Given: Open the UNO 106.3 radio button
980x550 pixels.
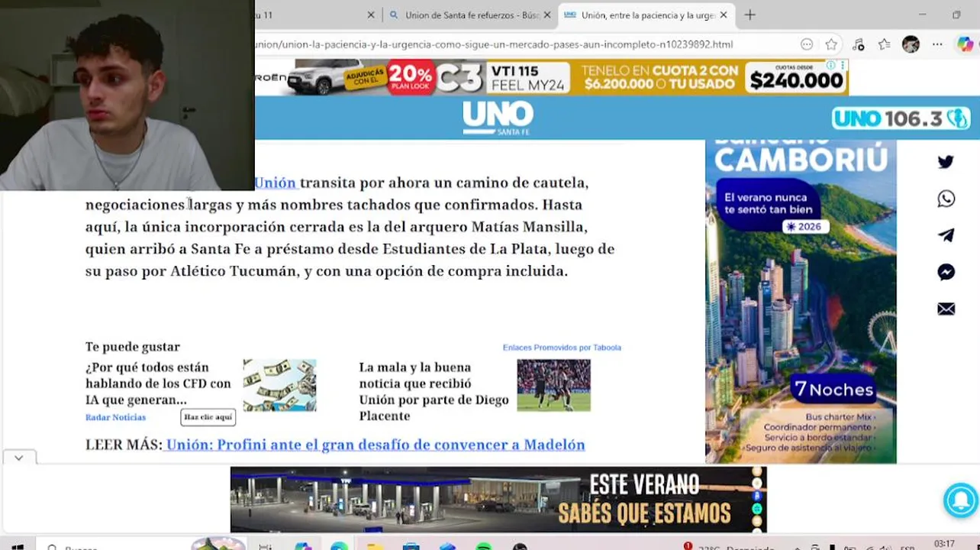Looking at the screenshot, I should point(901,118).
